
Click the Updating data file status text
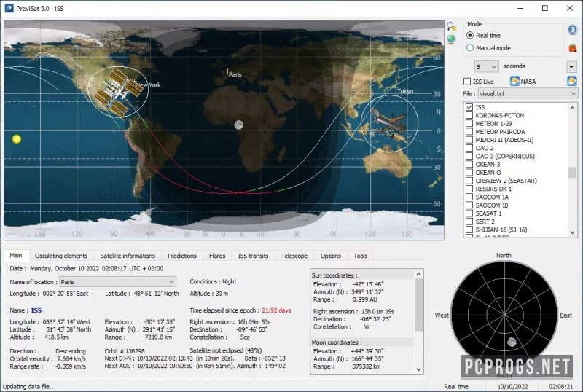[x=29, y=386]
